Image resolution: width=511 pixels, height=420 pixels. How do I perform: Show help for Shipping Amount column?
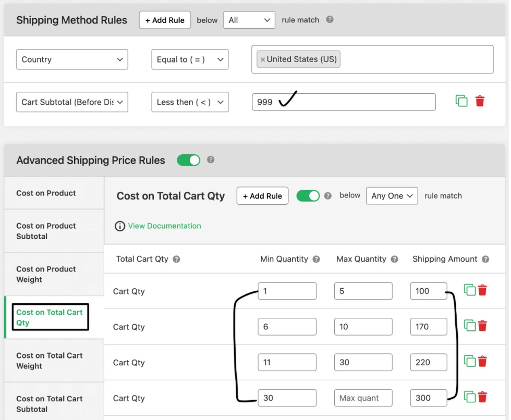pos(485,259)
